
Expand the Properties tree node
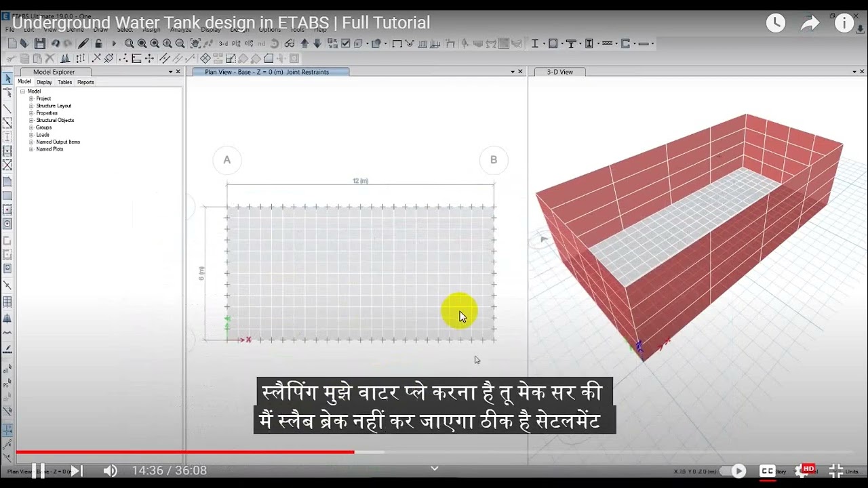tap(31, 113)
